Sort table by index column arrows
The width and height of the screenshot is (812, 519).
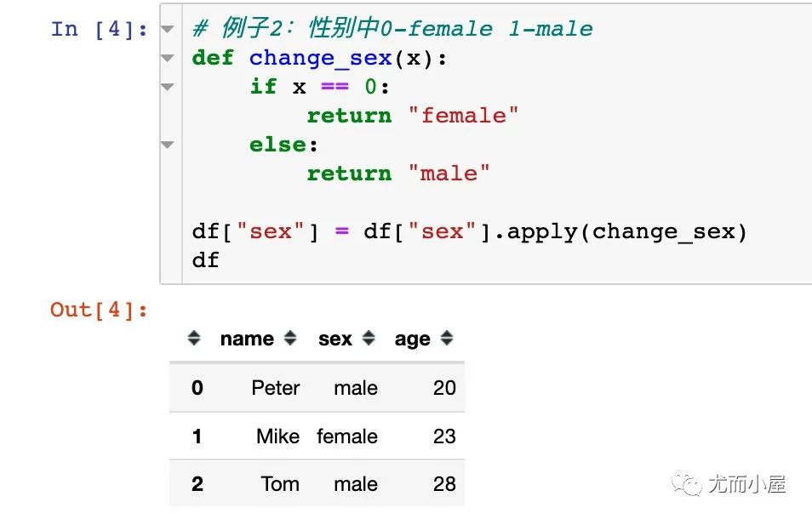[x=194, y=338]
